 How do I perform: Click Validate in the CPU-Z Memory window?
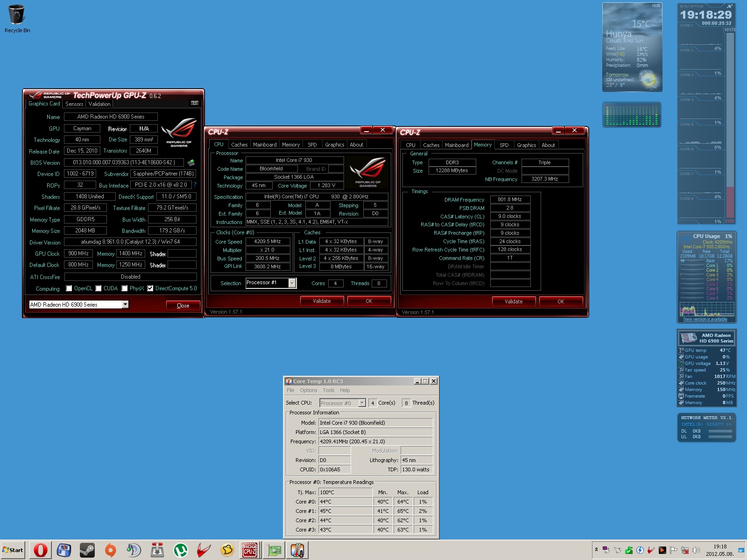(514, 301)
